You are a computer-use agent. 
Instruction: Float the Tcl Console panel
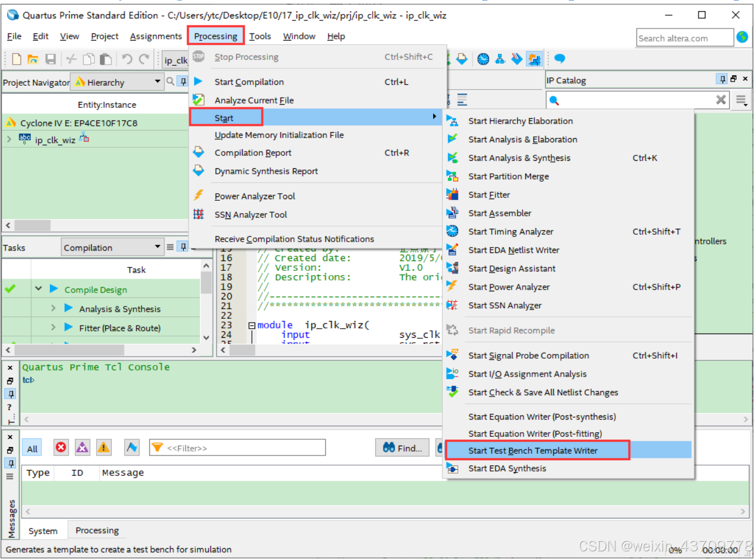click(x=10, y=381)
